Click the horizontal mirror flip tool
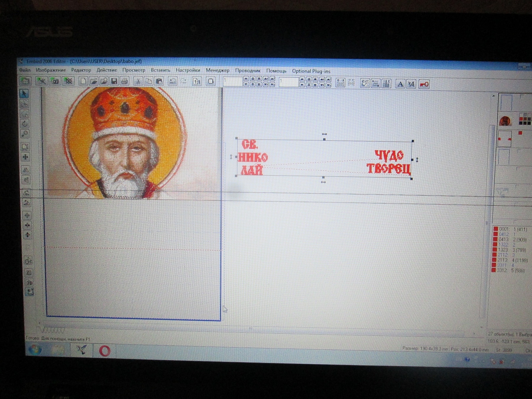 26,170
